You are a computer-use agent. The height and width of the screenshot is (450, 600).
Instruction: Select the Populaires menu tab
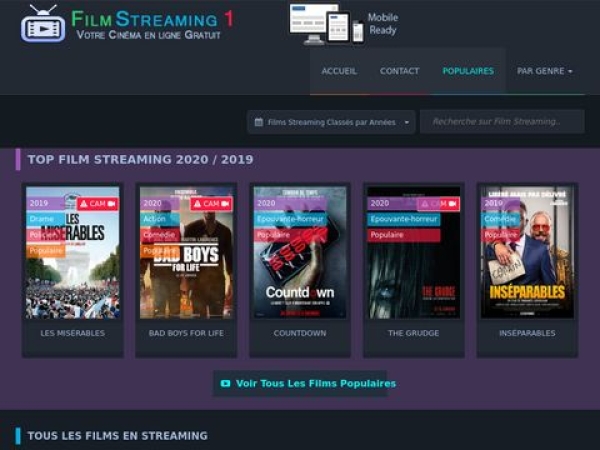point(468,71)
